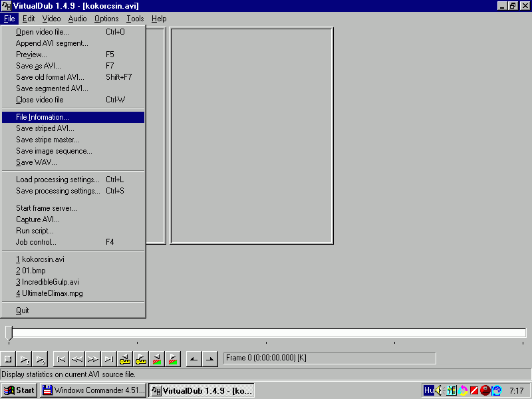Open recent file IncredibleGulp.avi
The image size is (532, 399).
tap(73, 282)
